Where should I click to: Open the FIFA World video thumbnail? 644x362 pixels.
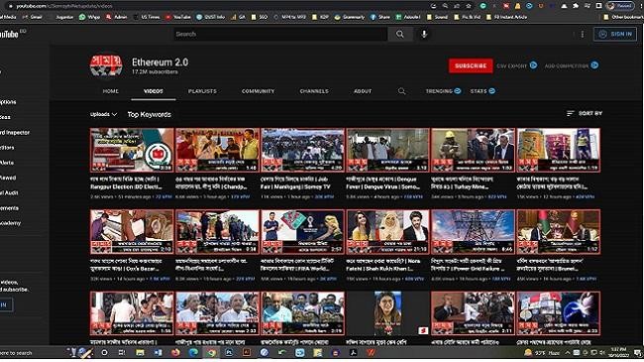coord(303,232)
